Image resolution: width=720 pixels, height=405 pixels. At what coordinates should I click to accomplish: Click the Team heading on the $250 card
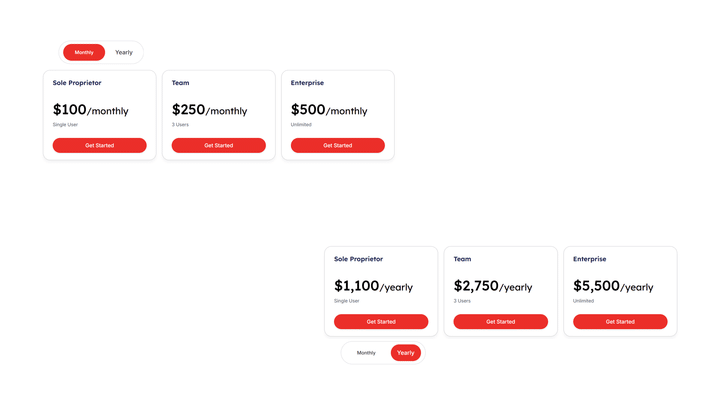tap(180, 83)
